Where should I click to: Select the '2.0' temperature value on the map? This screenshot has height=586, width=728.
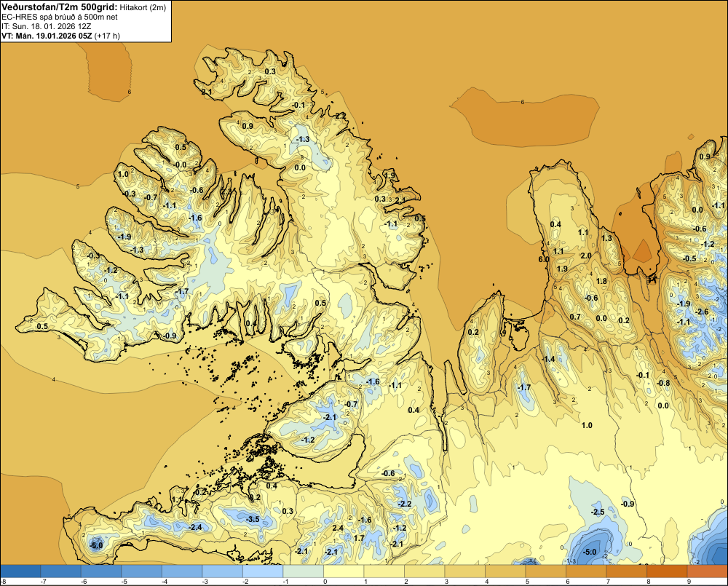coord(586,256)
